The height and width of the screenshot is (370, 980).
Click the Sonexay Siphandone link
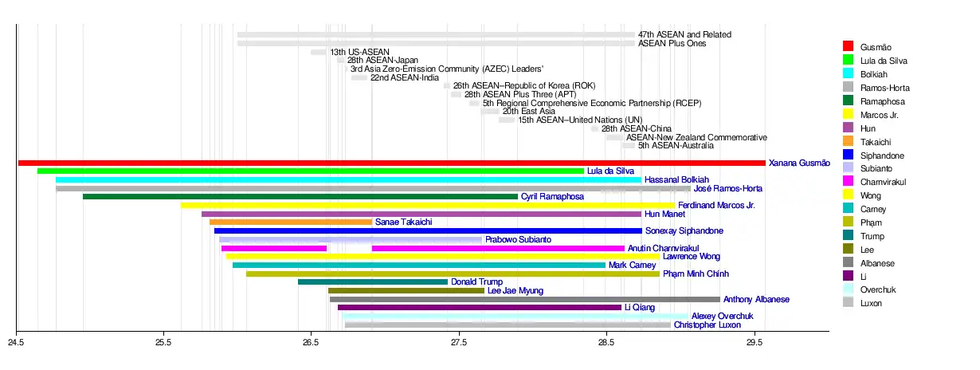click(684, 230)
